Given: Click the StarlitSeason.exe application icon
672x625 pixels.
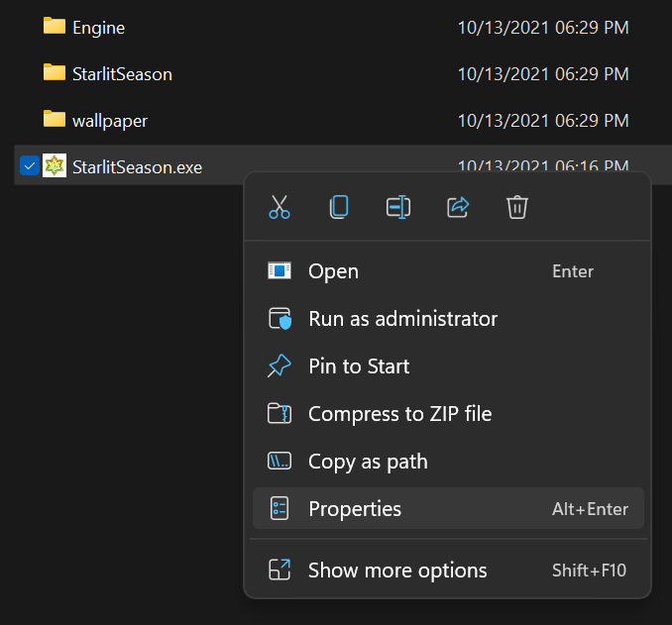Looking at the screenshot, I should [x=55, y=166].
